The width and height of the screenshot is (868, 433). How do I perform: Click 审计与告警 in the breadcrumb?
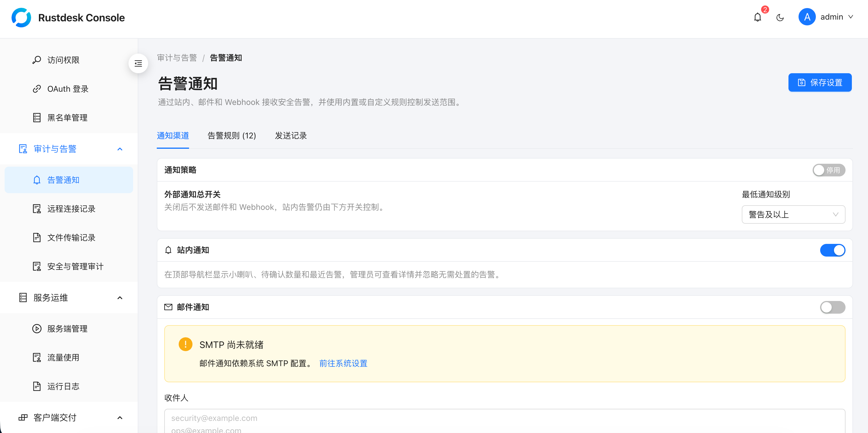pyautogui.click(x=177, y=58)
